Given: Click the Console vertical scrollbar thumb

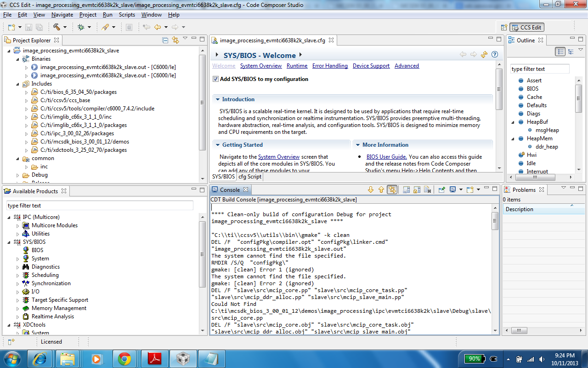Looking at the screenshot, I should click(495, 220).
